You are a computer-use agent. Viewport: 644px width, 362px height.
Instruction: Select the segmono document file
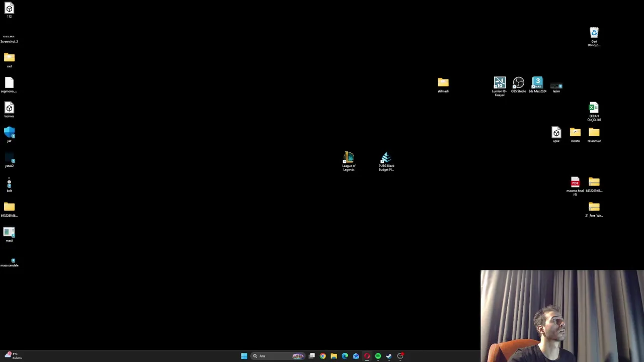[9, 85]
